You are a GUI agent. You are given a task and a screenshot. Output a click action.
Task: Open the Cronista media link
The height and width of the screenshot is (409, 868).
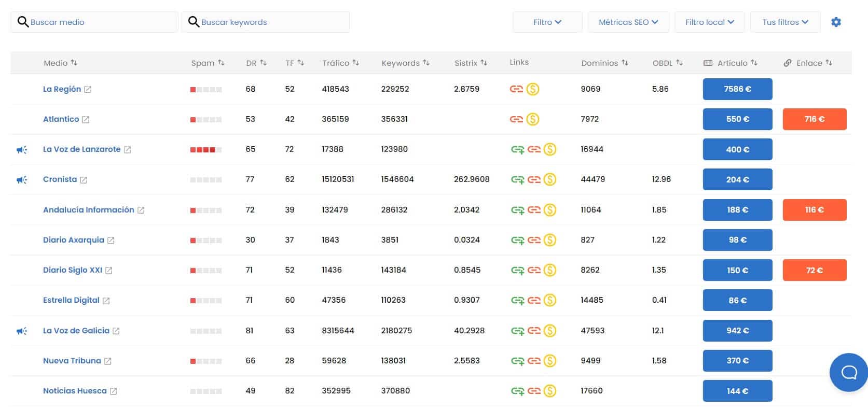tap(60, 179)
